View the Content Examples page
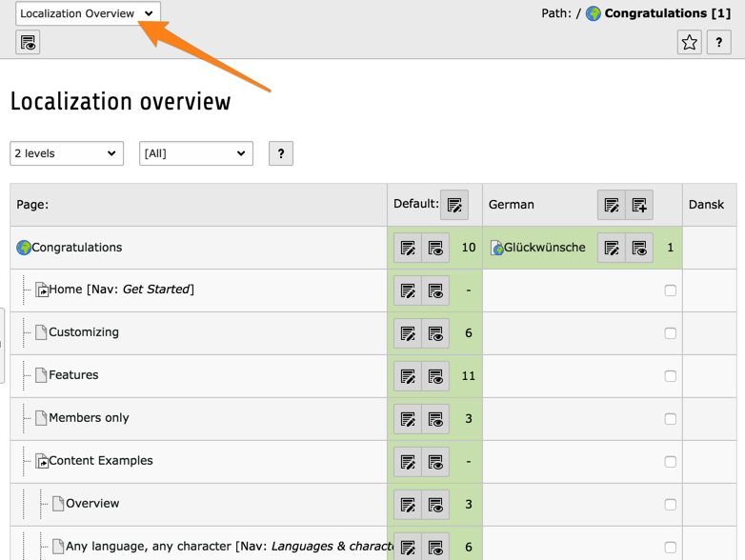This screenshot has width=745, height=560. [x=435, y=461]
